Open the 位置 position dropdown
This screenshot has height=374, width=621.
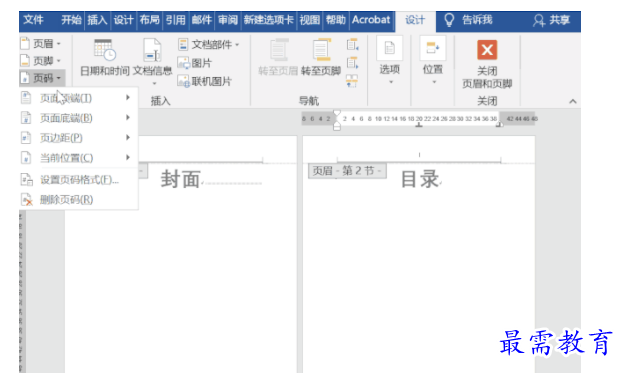432,60
